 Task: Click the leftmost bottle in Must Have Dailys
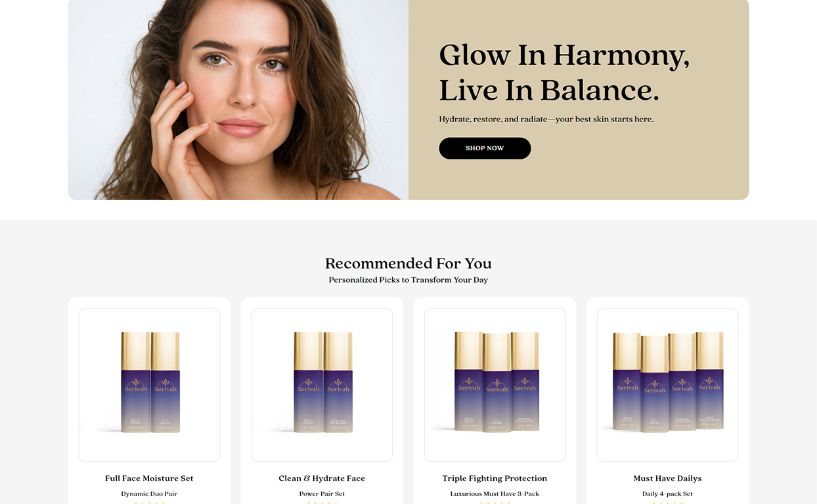[x=627, y=381]
